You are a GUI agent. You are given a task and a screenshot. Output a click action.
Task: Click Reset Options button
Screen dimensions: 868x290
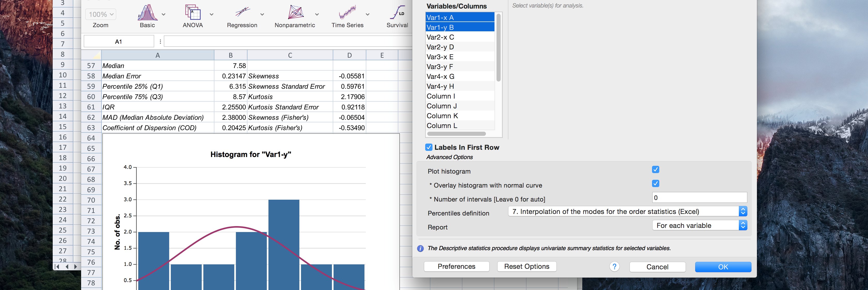click(x=527, y=266)
